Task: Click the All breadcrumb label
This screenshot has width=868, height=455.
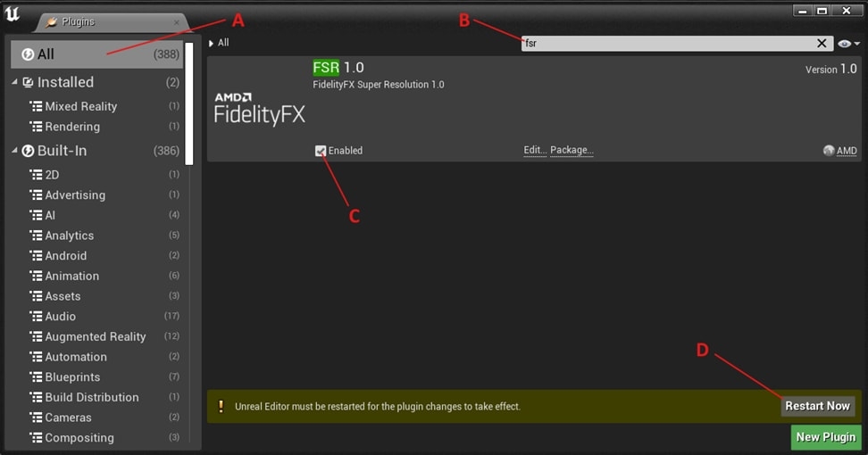Action: pos(223,43)
